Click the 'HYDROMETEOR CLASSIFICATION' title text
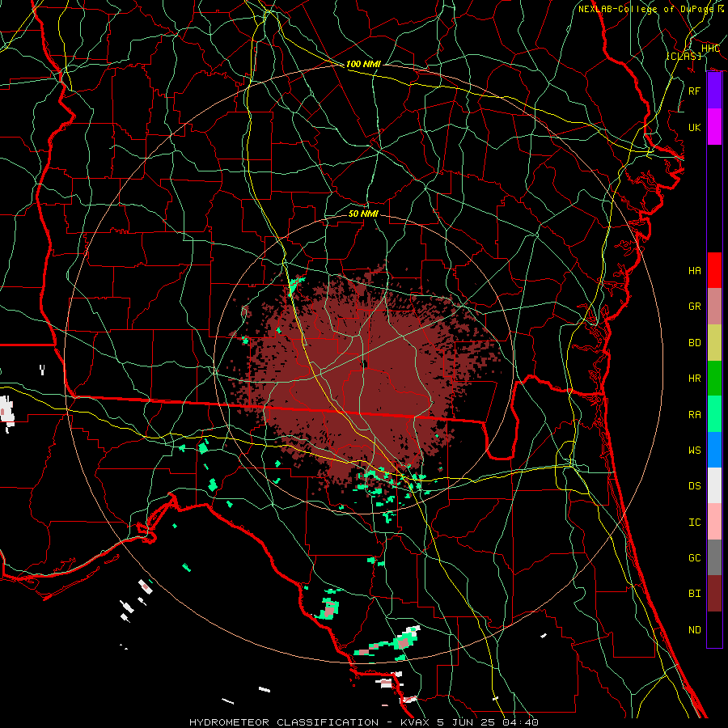The image size is (728, 728). (x=284, y=722)
